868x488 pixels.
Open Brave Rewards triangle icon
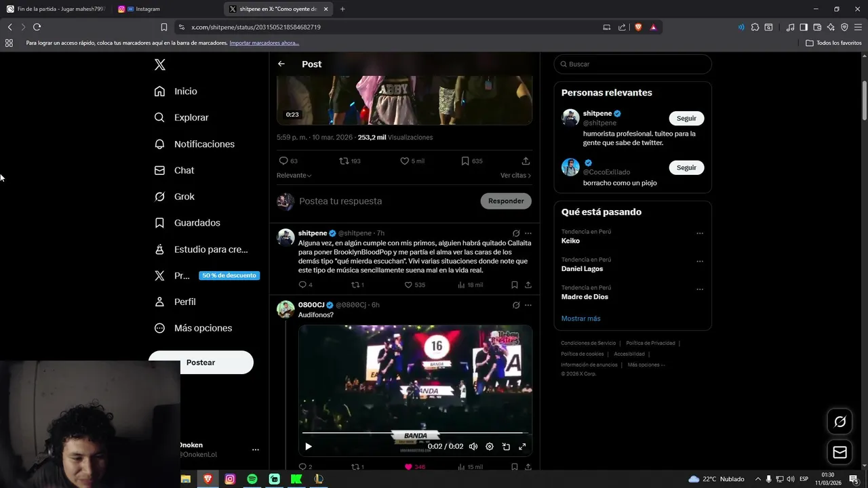pyautogui.click(x=653, y=27)
